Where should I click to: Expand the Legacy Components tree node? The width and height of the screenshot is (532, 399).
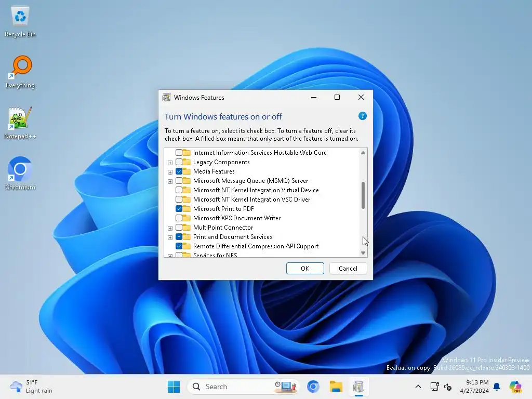pyautogui.click(x=170, y=163)
